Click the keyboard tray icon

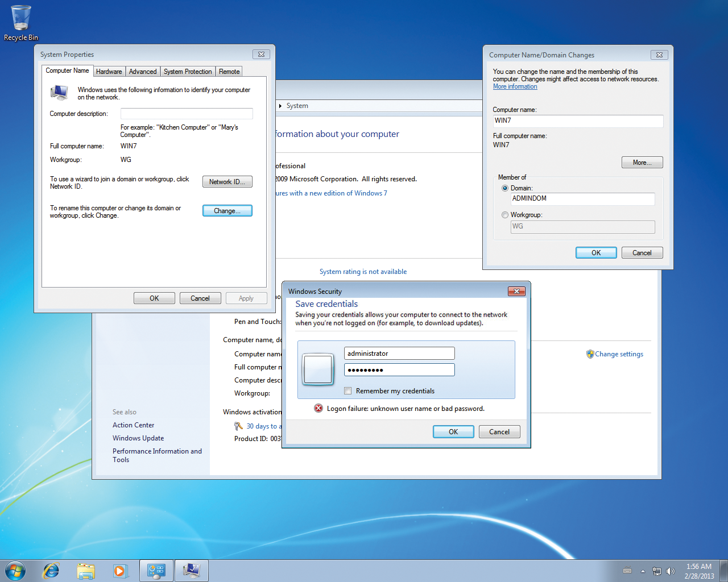(x=627, y=571)
